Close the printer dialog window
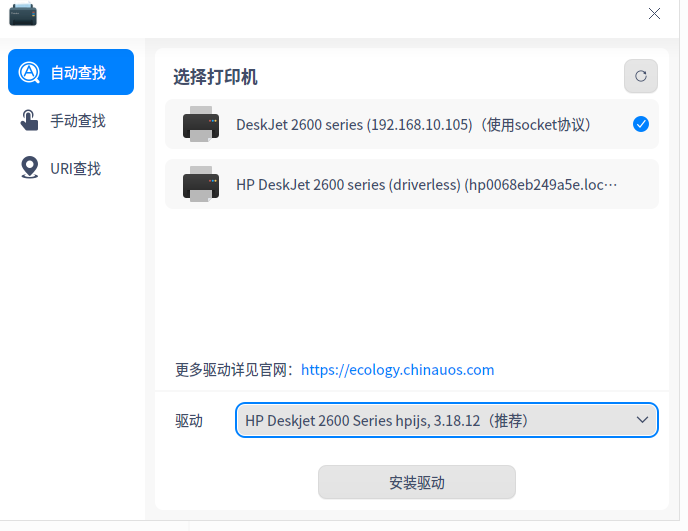Viewport: 688px width, 531px height. click(x=654, y=14)
